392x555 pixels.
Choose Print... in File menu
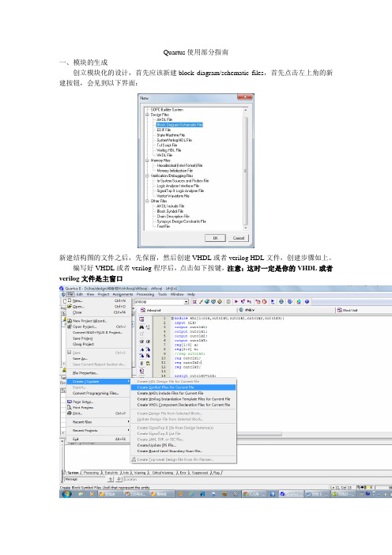(x=96, y=413)
